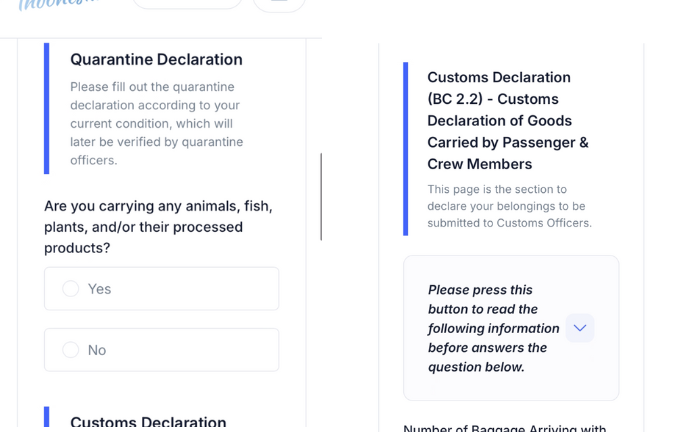Screen dimensions: 694x432
Task: Click the blue accent bar beside Customs Declaration (BC 2.2)
Action: (406, 149)
